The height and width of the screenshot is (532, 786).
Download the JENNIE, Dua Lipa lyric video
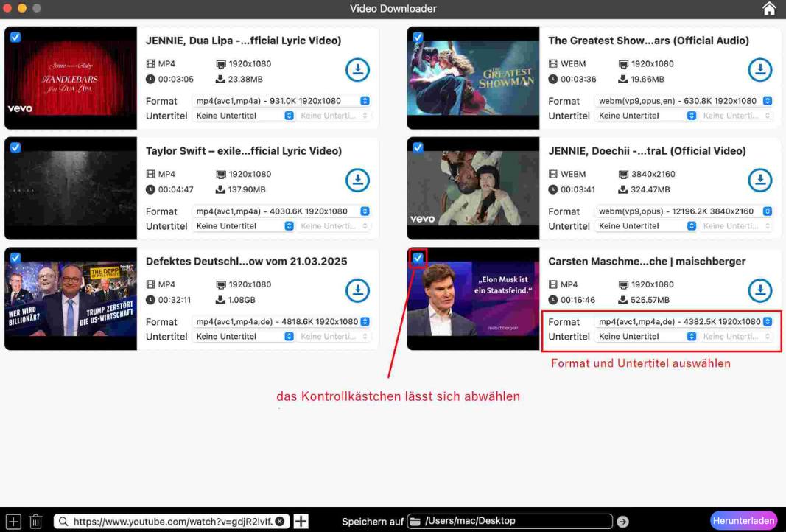[357, 70]
